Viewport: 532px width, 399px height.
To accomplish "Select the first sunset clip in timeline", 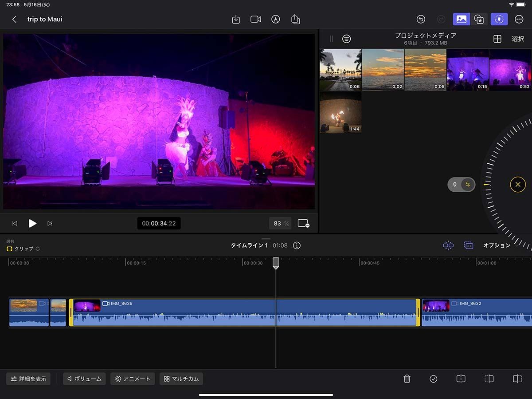I will click(x=29, y=312).
